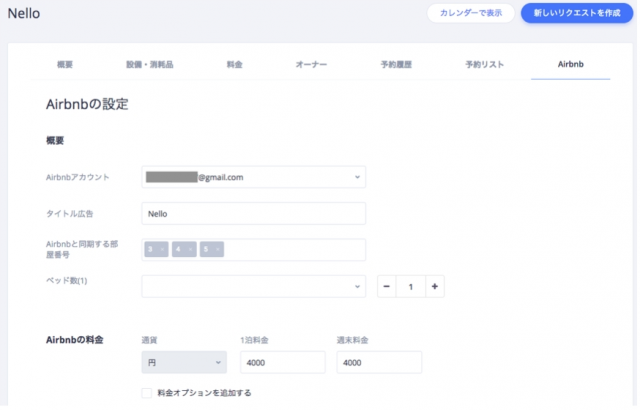Click the カレンダーで表示 button

pos(471,13)
